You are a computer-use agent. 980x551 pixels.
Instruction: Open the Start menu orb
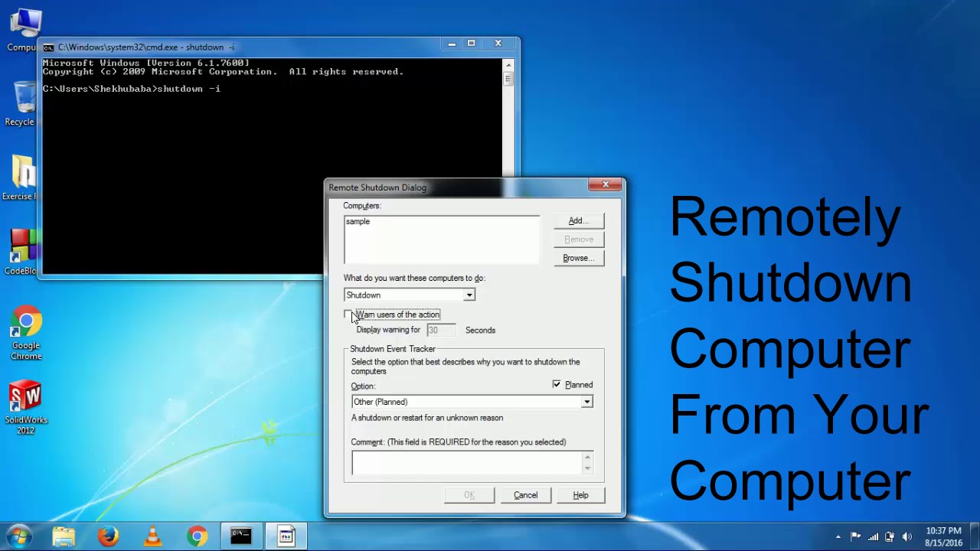point(18,536)
